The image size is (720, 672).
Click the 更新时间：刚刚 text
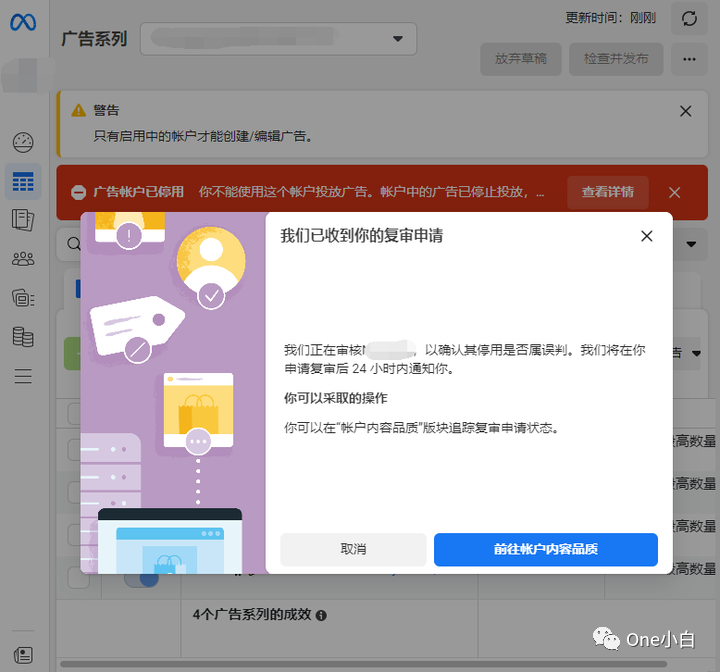[610, 18]
